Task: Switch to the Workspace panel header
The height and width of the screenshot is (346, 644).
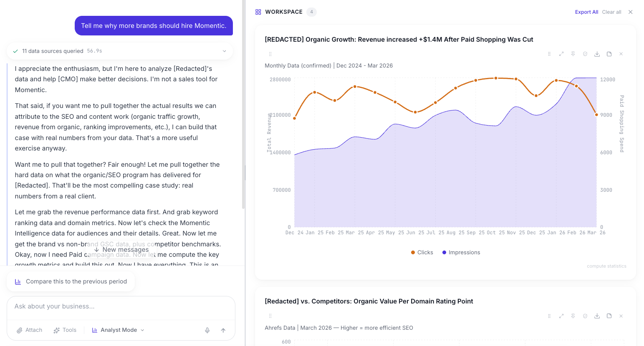Action: (283, 12)
